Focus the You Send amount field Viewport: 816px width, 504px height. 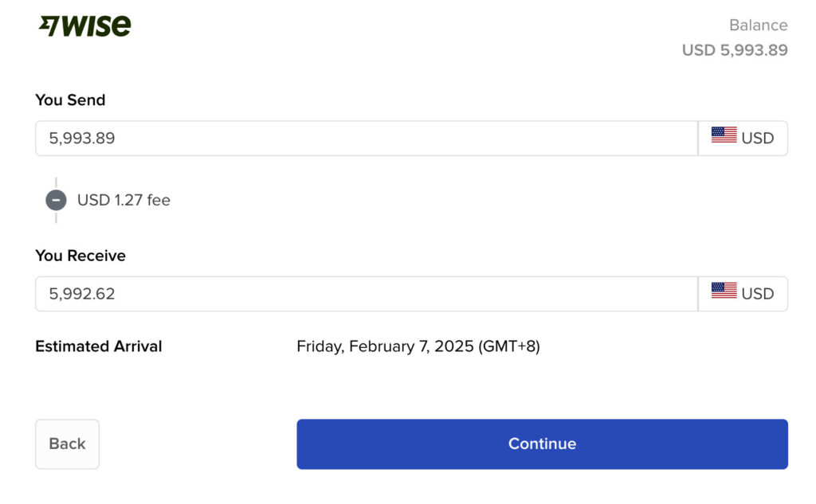[366, 138]
